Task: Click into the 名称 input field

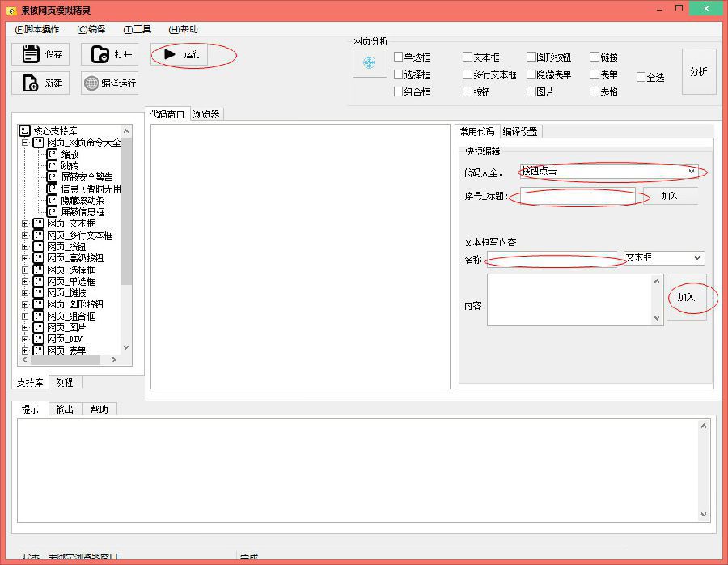Action: 552,259
